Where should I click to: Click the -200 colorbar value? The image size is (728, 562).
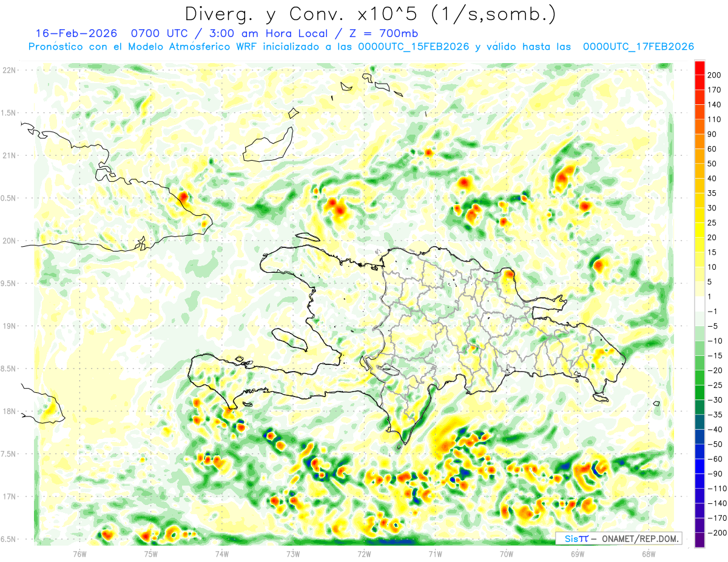[x=717, y=532]
